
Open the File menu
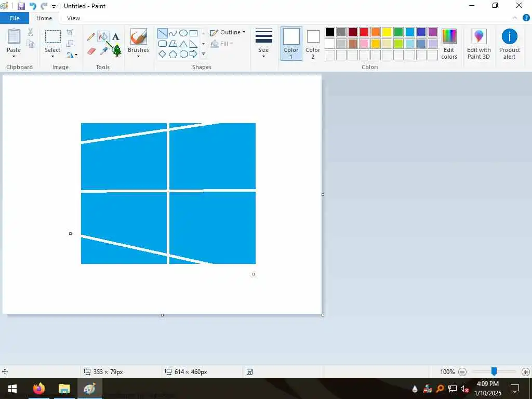tap(15, 18)
